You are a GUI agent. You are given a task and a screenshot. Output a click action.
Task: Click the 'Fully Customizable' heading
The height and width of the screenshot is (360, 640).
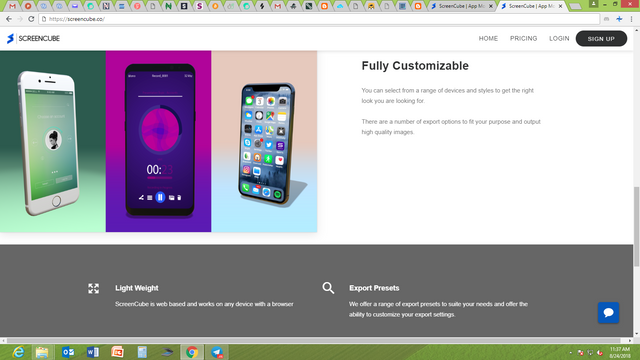(415, 66)
